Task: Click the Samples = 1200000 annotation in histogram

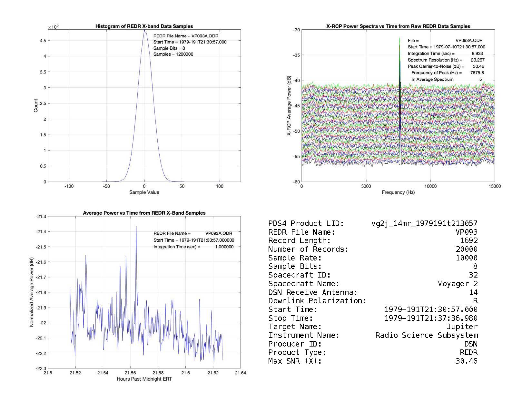Action: click(x=173, y=54)
